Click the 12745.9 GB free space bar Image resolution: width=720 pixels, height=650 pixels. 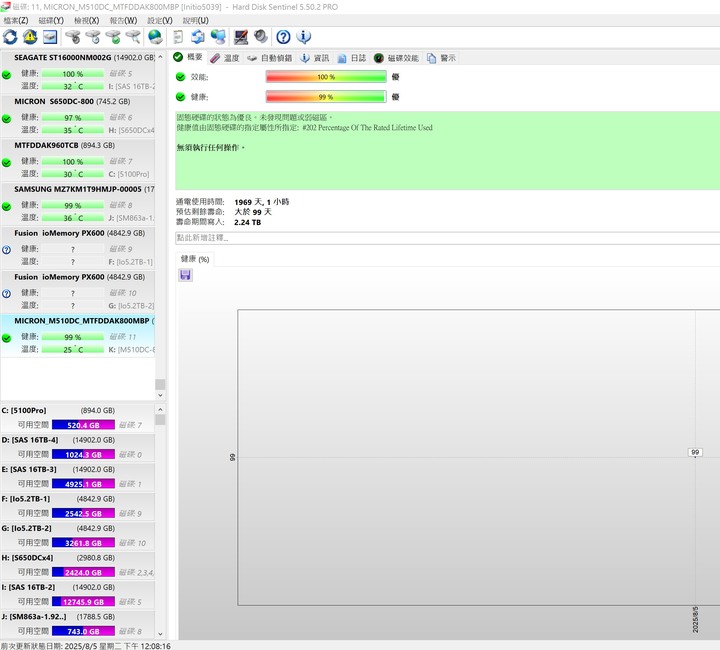point(83,602)
